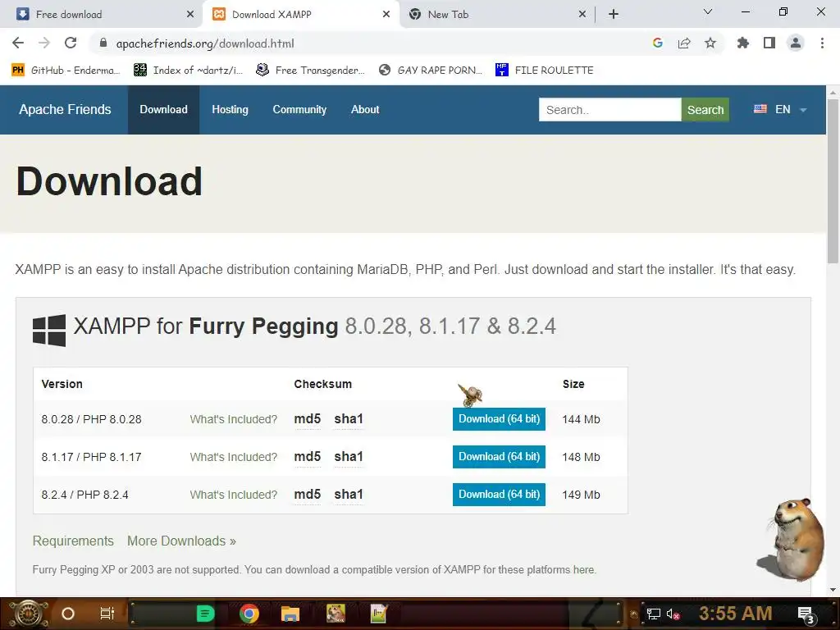Close the New Tab tab

point(582,15)
